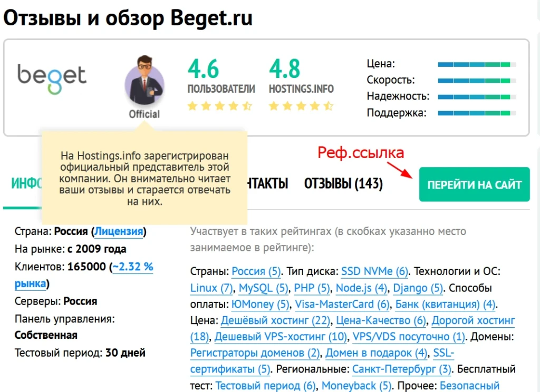
Task: Open the PHP (5) link
Action: (x=312, y=288)
